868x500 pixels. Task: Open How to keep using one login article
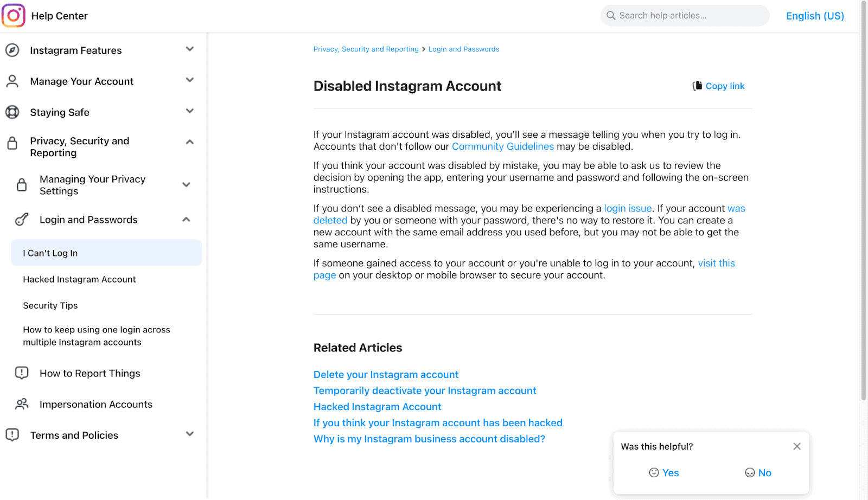tap(97, 336)
